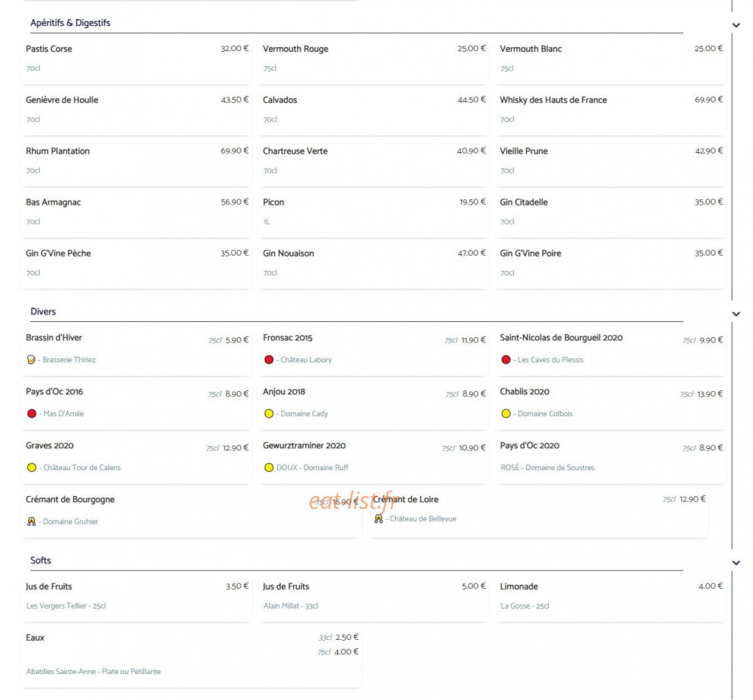Click the yellow white-wine dot beside Domaine Cady

pyautogui.click(x=269, y=414)
